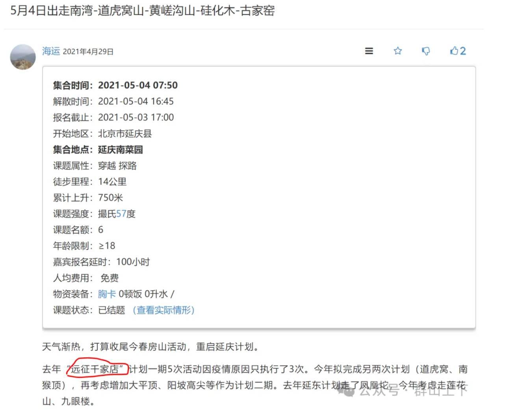Open the author's avatar picture
This screenshot has width=505, height=420.
pos(23,57)
